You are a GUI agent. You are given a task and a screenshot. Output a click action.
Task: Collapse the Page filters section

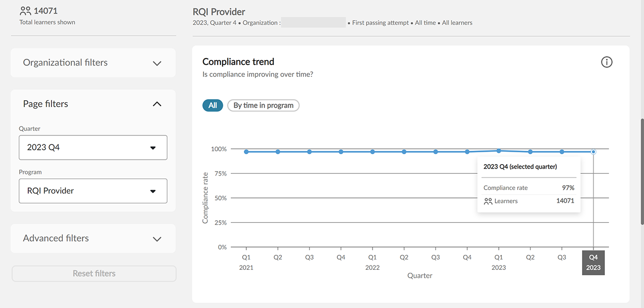(x=157, y=104)
